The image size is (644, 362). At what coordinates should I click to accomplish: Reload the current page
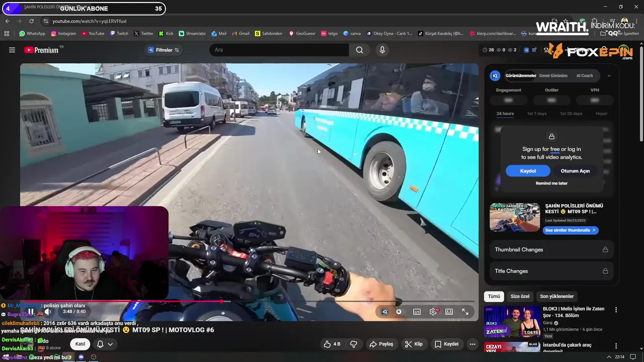coord(31,21)
